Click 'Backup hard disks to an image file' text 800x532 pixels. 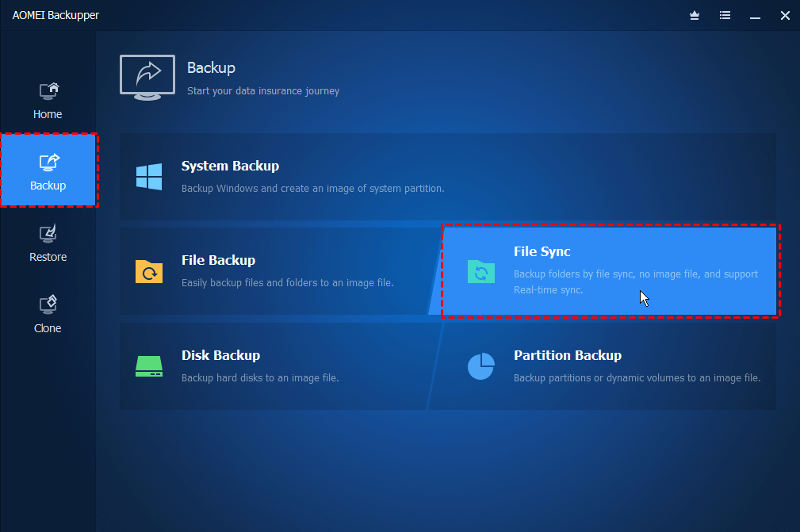pyautogui.click(x=260, y=378)
